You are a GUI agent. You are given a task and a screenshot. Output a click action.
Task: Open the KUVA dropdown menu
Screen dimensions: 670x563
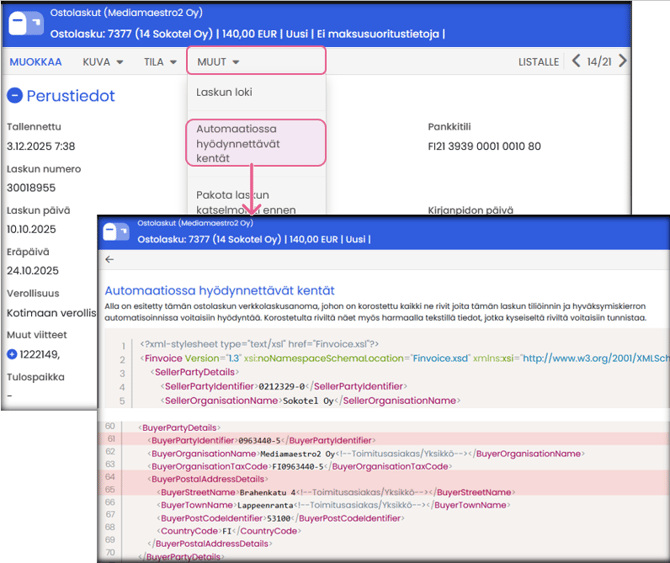[x=103, y=62]
